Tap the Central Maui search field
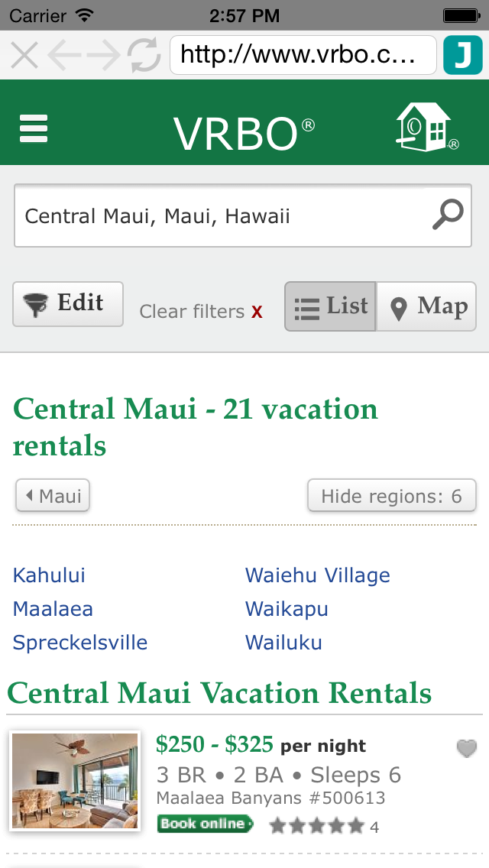This screenshot has height=868, width=489. [x=242, y=215]
